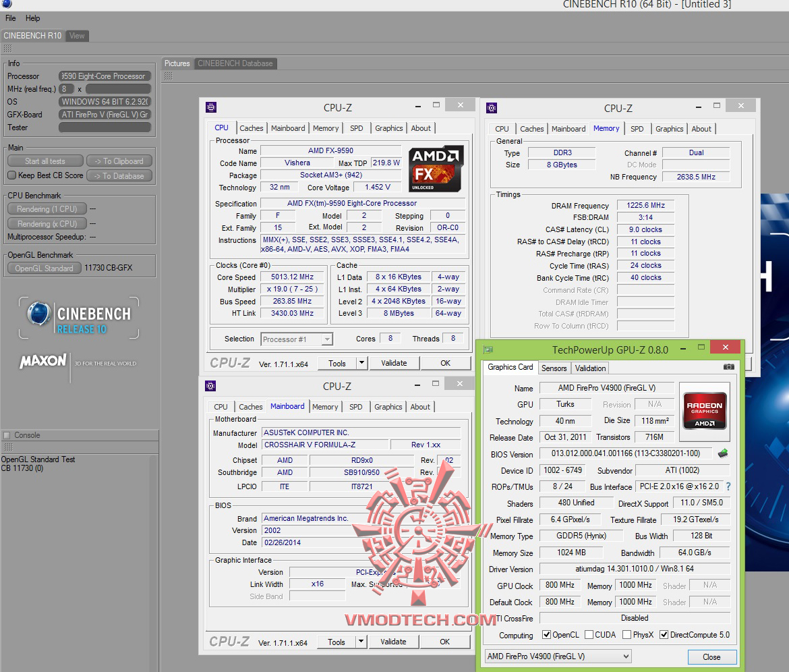Click the CROSSHAIR V FORMULA-Z model value
The width and height of the screenshot is (789, 672).
[325, 445]
